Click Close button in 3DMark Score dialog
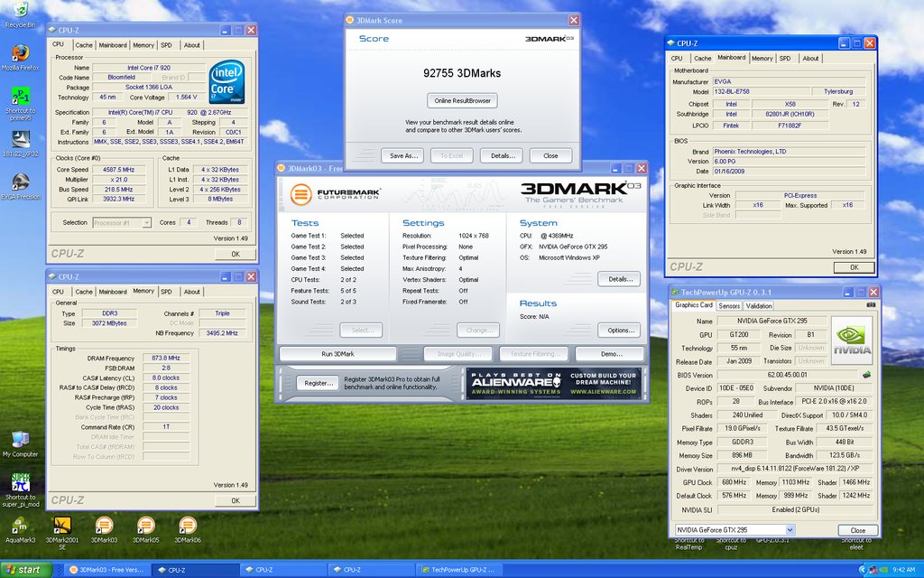Viewport: 924px width, 578px height. click(x=550, y=155)
